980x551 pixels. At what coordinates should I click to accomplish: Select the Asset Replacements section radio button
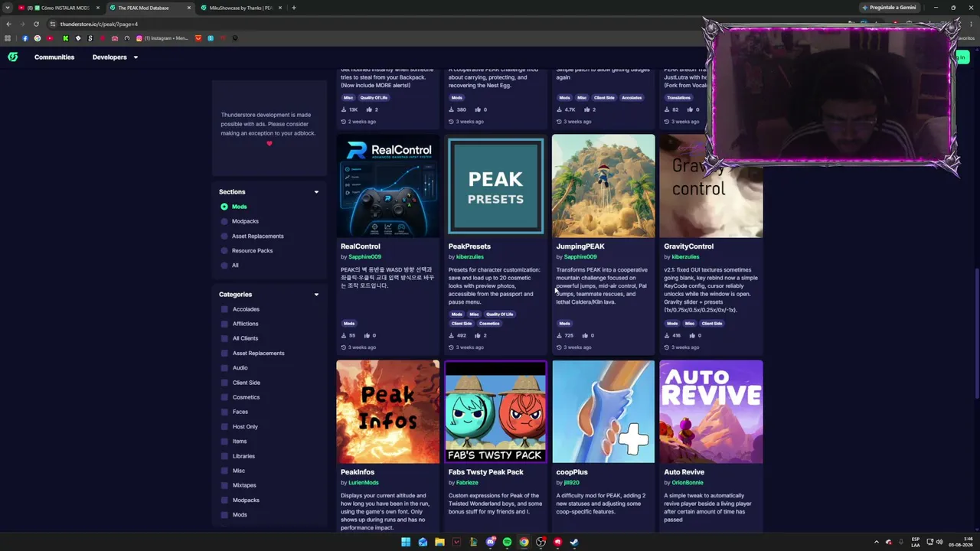click(x=224, y=236)
